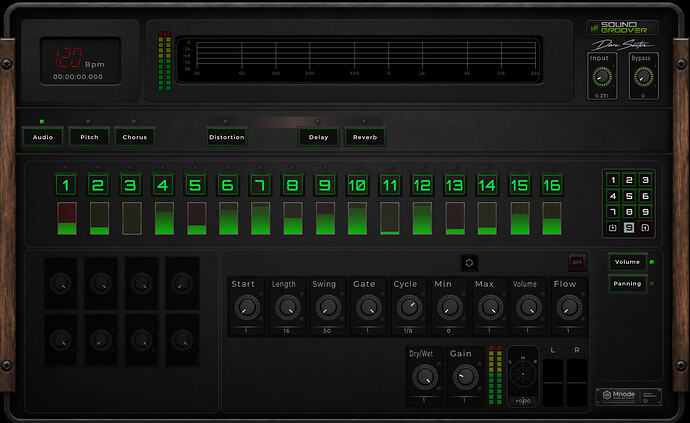Click the circular refresh icon above Cycle

469,263
